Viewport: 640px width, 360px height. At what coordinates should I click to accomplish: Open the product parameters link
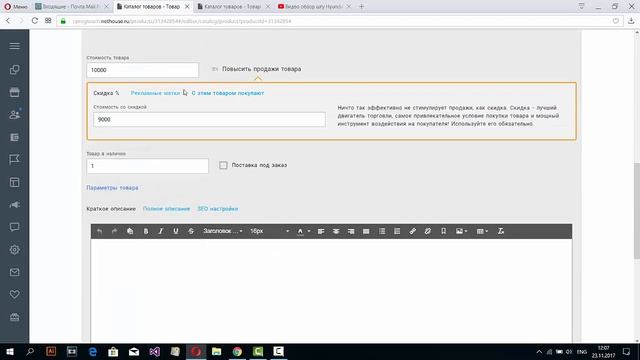point(112,188)
